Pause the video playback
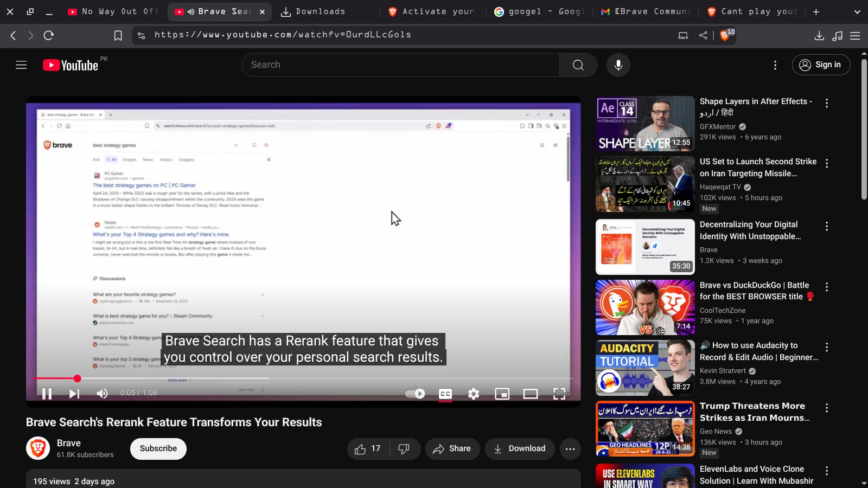 [47, 394]
